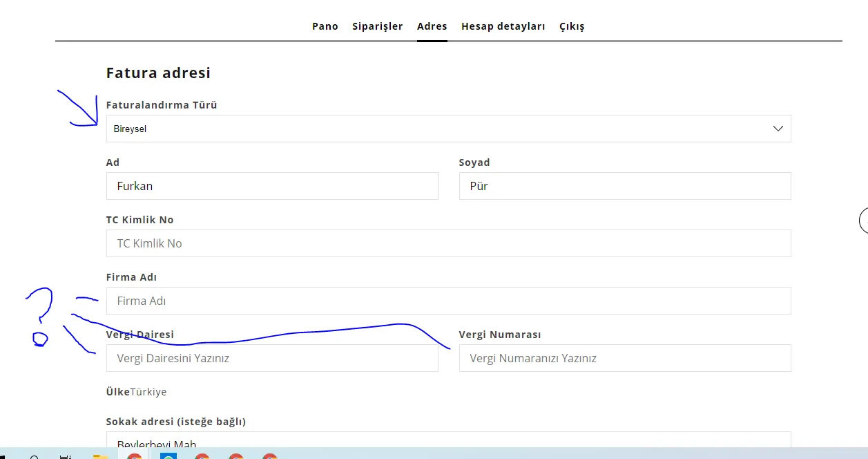Click the Türkiye country text

[148, 392]
